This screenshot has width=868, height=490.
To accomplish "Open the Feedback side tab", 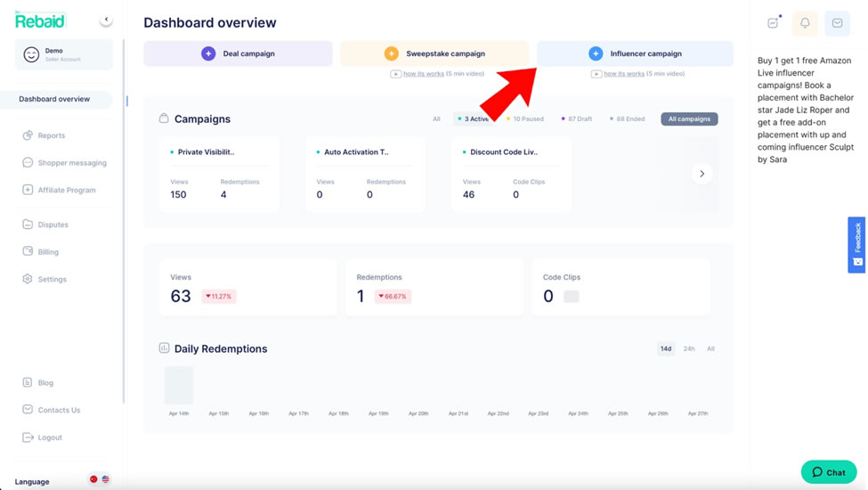I will (857, 245).
